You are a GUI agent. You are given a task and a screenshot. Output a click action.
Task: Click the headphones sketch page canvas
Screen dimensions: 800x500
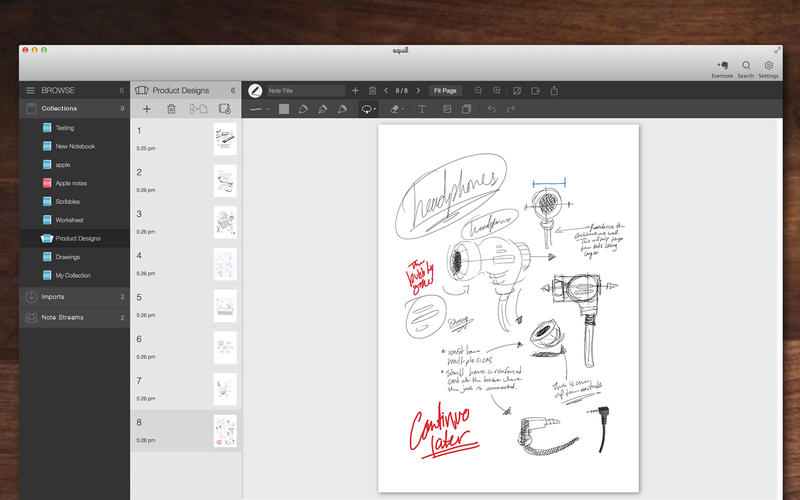coord(508,308)
